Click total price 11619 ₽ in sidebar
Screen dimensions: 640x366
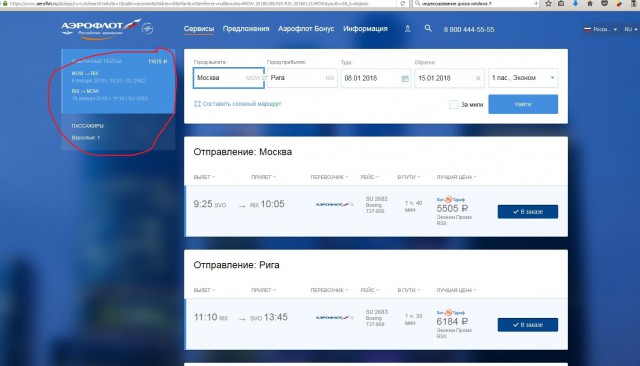(x=158, y=62)
